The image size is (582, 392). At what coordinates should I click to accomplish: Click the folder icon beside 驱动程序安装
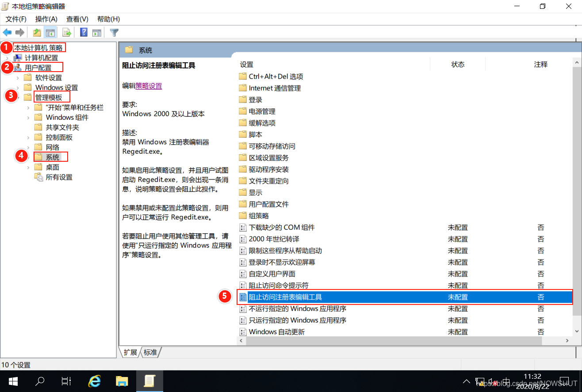point(242,169)
